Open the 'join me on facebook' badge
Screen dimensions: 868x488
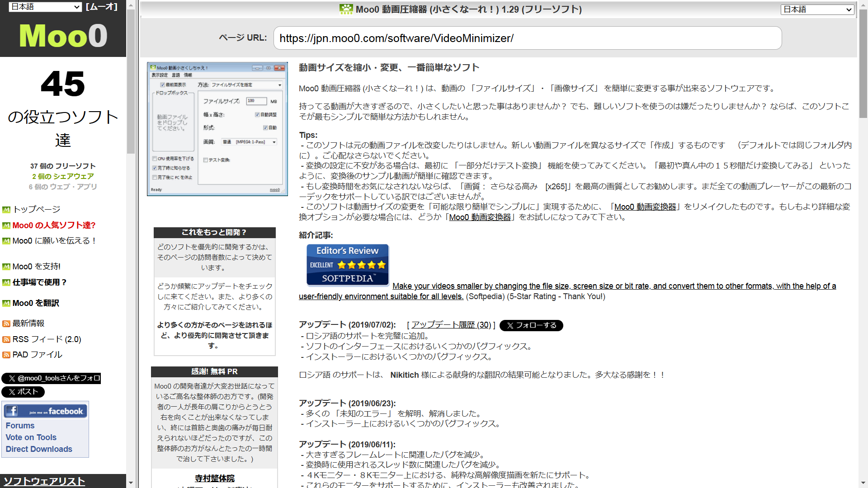[45, 411]
